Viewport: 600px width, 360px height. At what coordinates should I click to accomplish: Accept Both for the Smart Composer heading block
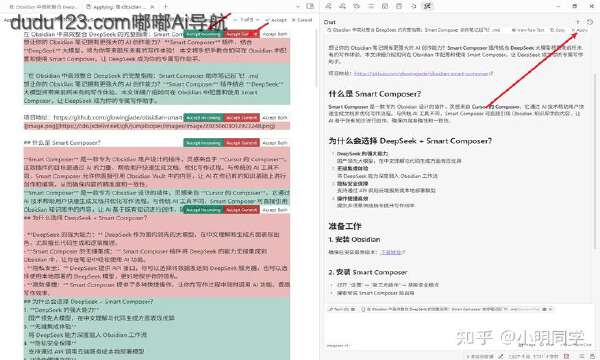[x=275, y=143]
